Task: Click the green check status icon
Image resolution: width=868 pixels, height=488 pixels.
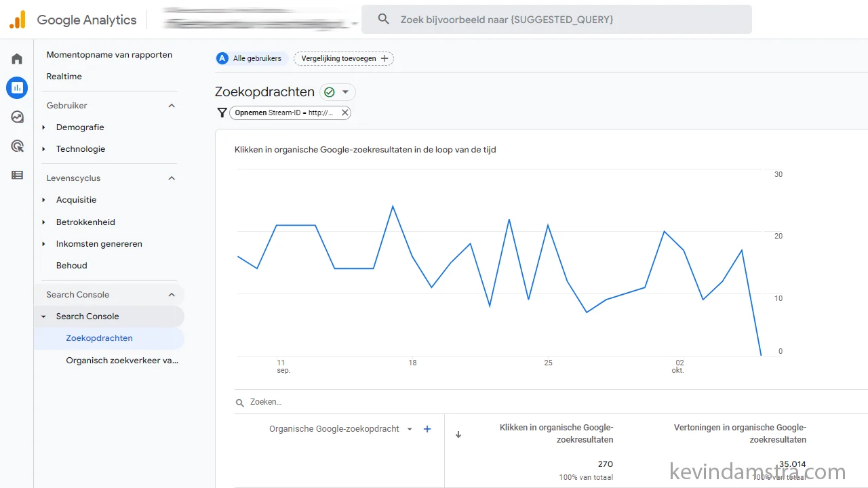Action: (330, 92)
